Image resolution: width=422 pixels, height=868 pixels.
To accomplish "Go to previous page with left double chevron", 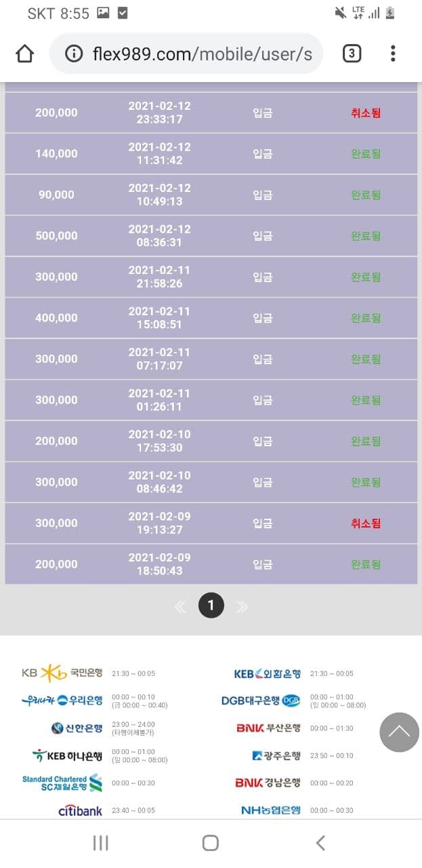I will click(180, 606).
